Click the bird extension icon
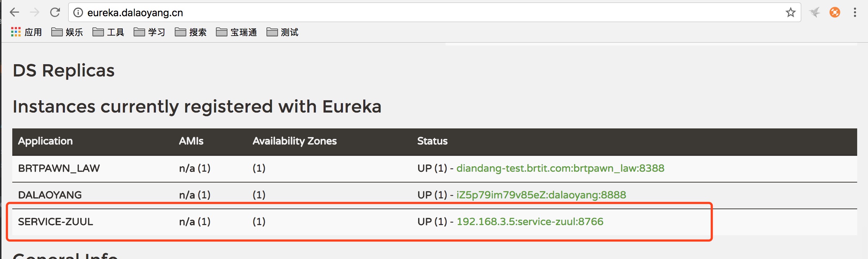Viewport: 868px width, 259px height. [815, 13]
